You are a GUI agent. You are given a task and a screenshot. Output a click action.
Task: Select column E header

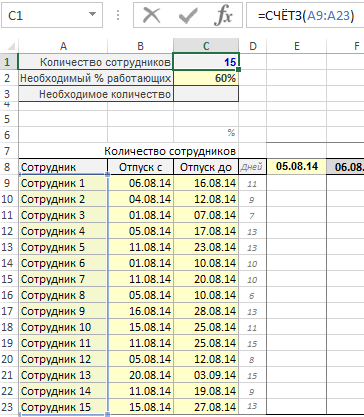[296, 46]
